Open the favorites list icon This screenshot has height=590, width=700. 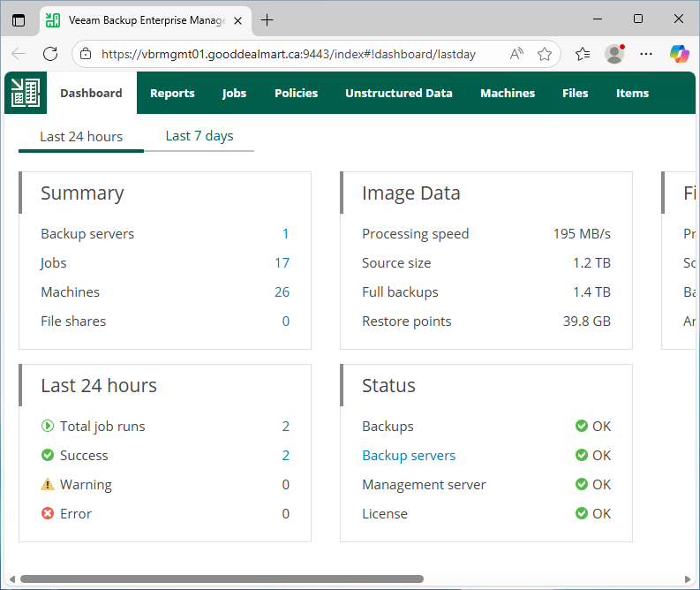(x=582, y=54)
